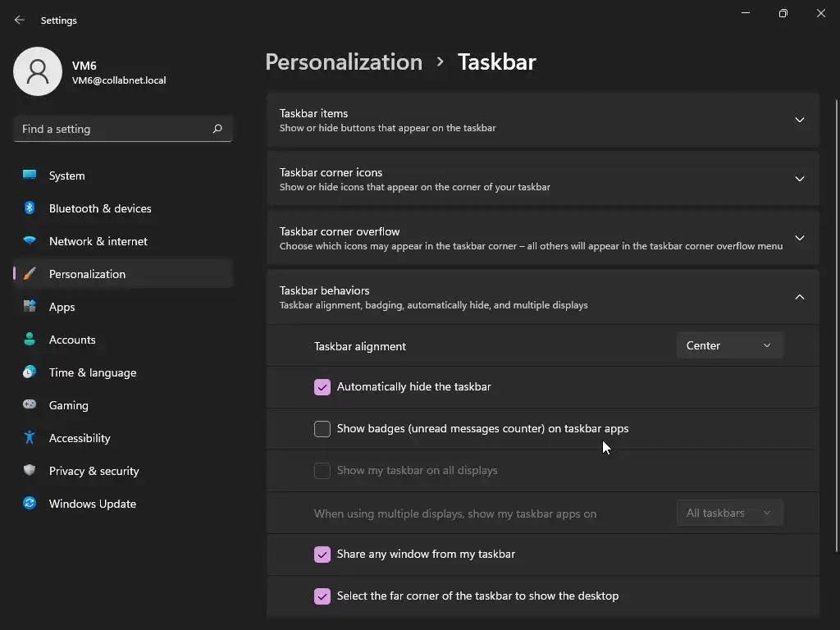Click the Network & internet wifi icon

coord(30,241)
